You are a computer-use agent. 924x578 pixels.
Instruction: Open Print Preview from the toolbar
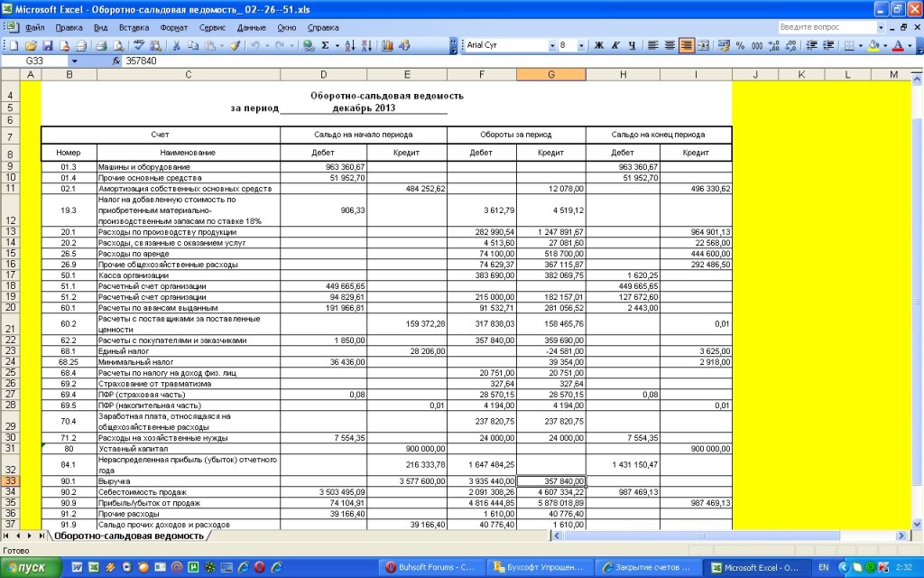point(118,45)
